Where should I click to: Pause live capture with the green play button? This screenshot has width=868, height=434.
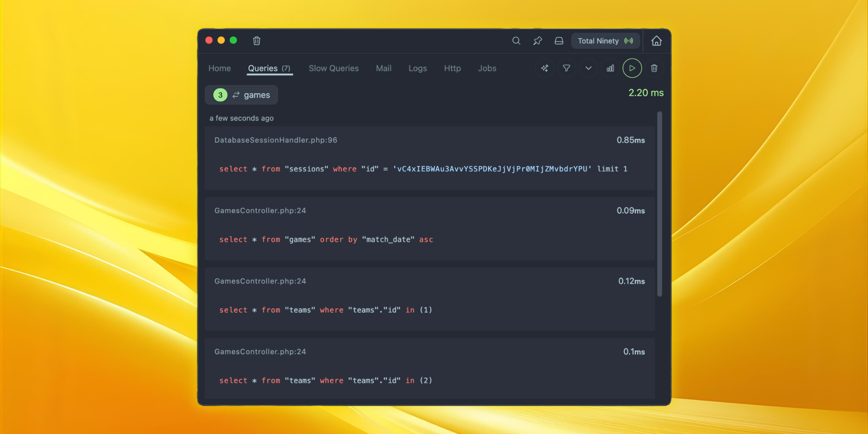632,68
